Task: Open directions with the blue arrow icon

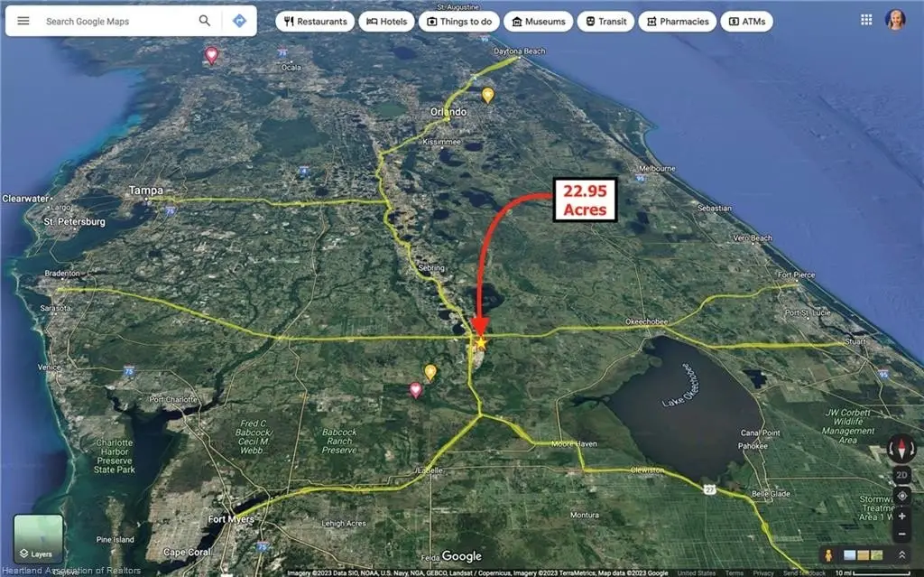Action: click(239, 22)
